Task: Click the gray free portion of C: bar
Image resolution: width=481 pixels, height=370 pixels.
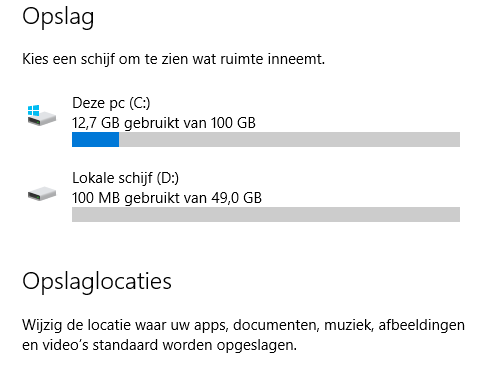Action: (x=290, y=139)
